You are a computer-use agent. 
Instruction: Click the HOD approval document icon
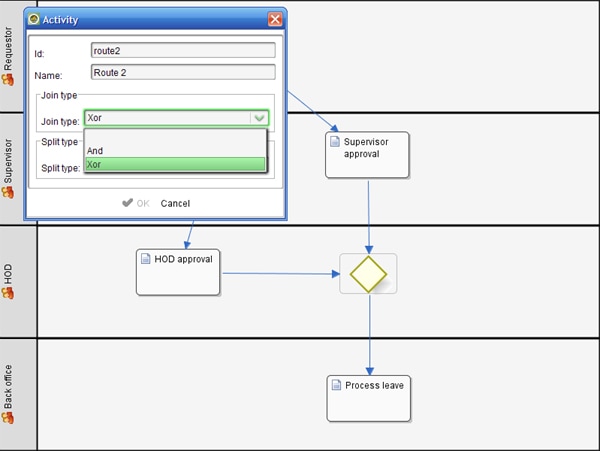[145, 259]
